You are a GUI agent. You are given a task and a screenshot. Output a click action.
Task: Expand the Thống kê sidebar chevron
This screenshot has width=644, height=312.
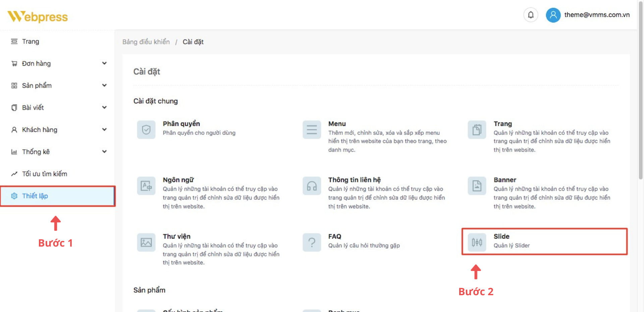104,152
